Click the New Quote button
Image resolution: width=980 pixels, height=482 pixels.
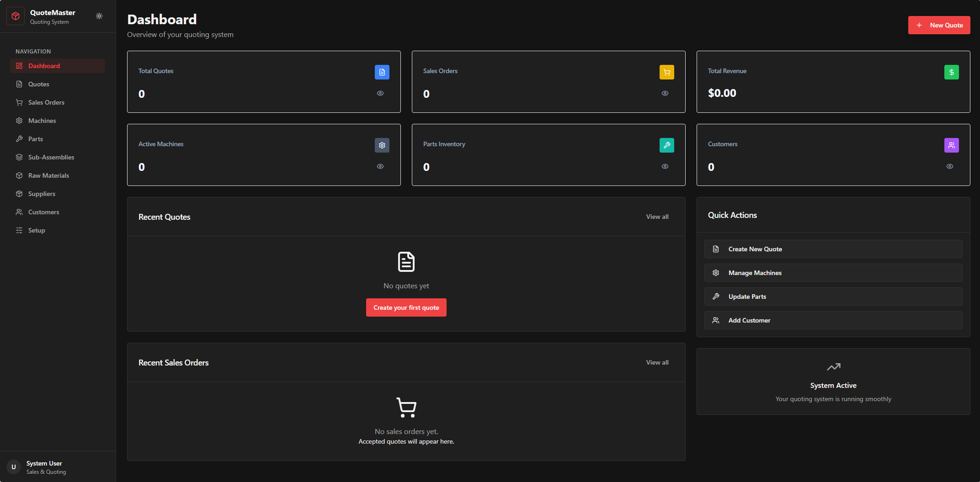tap(939, 25)
